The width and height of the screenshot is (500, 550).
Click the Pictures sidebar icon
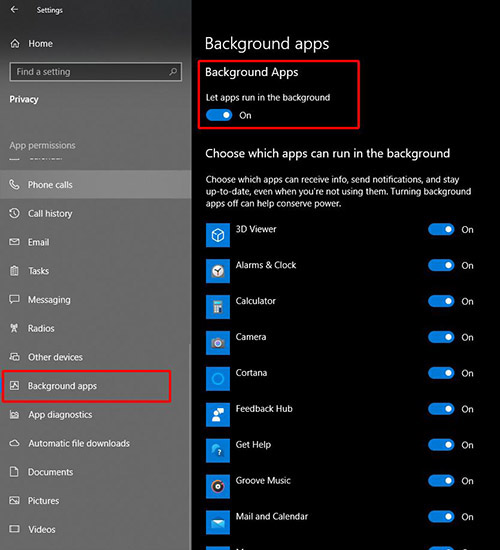14,500
